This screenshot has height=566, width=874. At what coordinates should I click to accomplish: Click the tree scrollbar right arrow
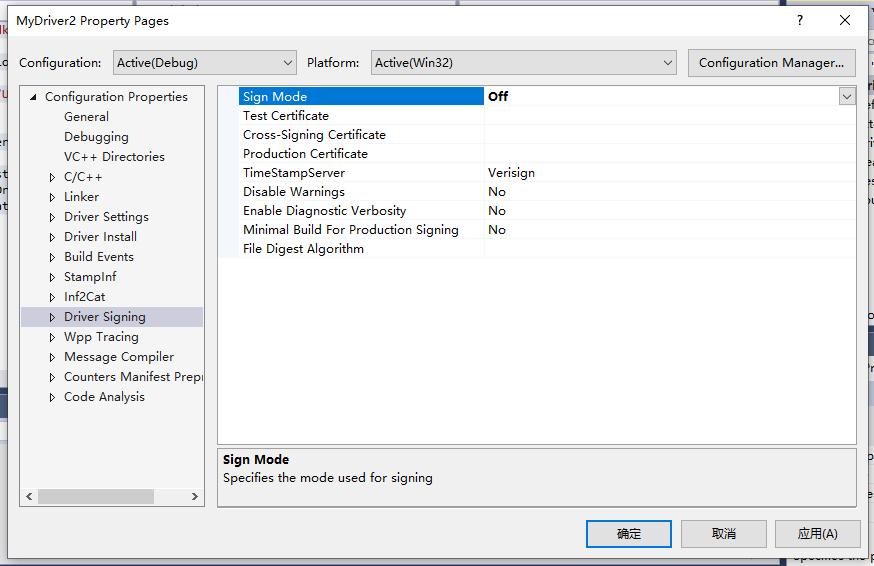(195, 496)
